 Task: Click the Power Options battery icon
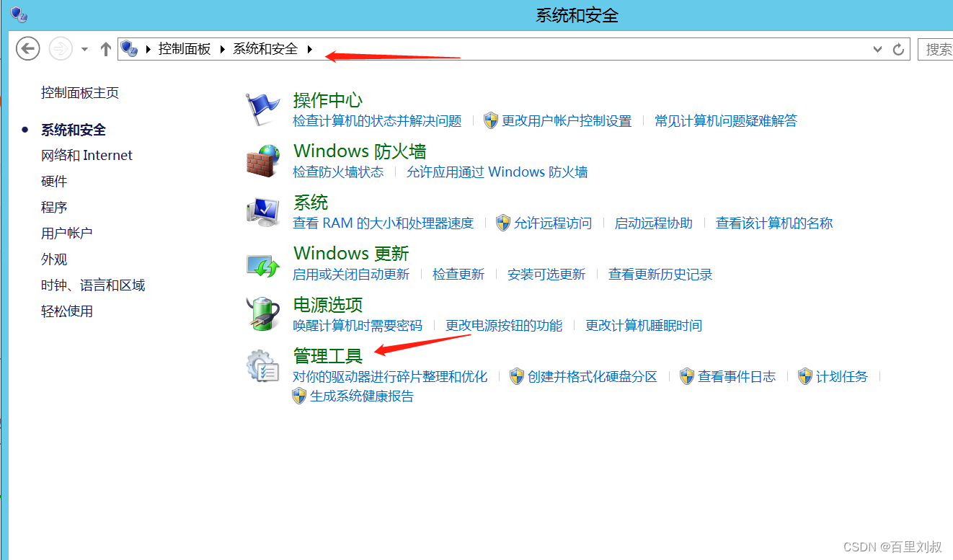262,314
